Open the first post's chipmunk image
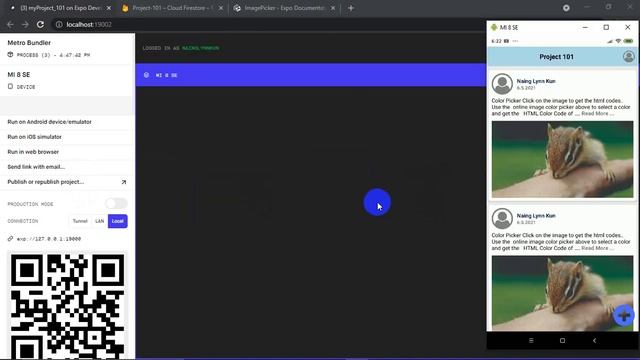This screenshot has height=360, width=640. [562, 159]
